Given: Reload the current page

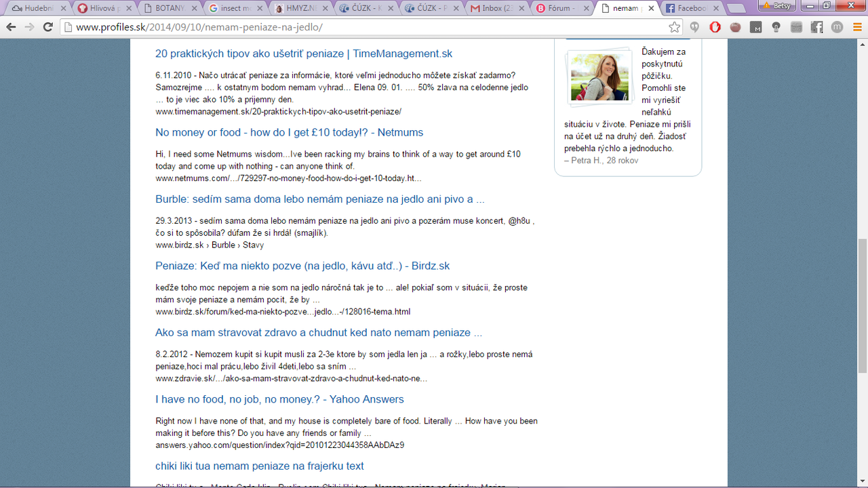Looking at the screenshot, I should pyautogui.click(x=47, y=27).
